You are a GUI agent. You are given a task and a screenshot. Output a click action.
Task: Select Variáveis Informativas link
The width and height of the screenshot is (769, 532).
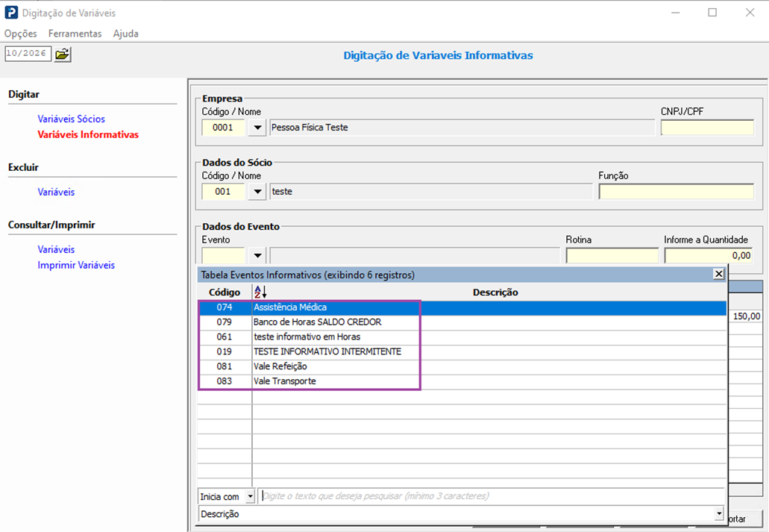[88, 134]
